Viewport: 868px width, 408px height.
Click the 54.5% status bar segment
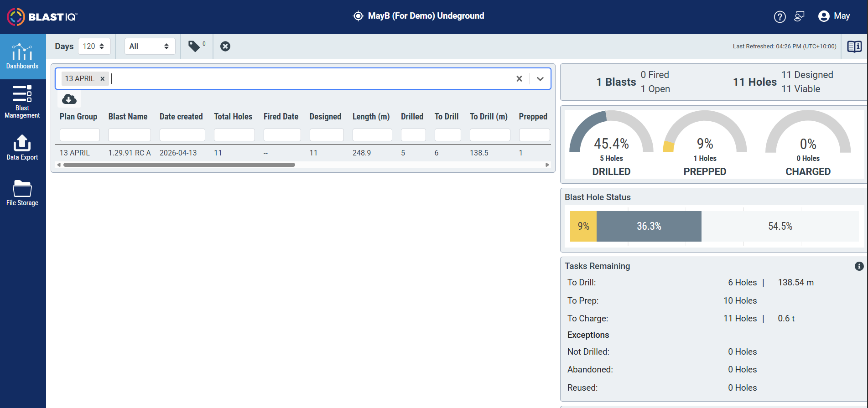[x=780, y=226]
